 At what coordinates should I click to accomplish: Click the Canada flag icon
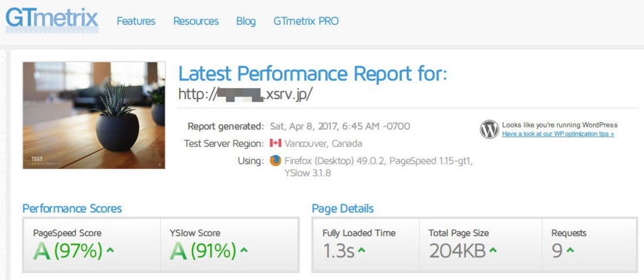[275, 143]
